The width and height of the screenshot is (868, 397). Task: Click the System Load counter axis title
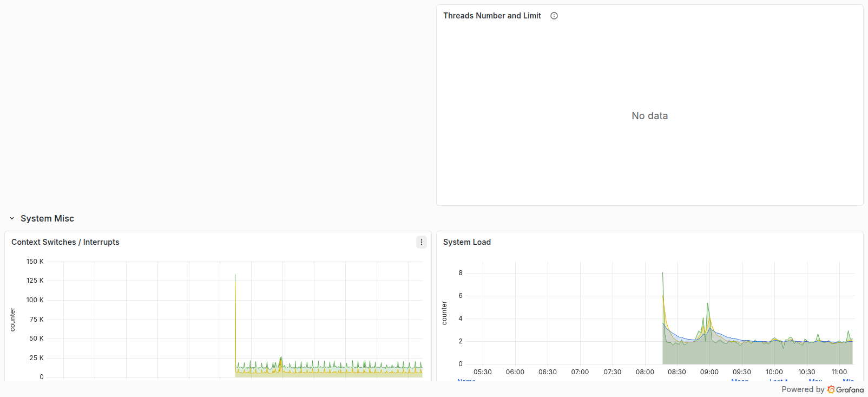click(444, 313)
